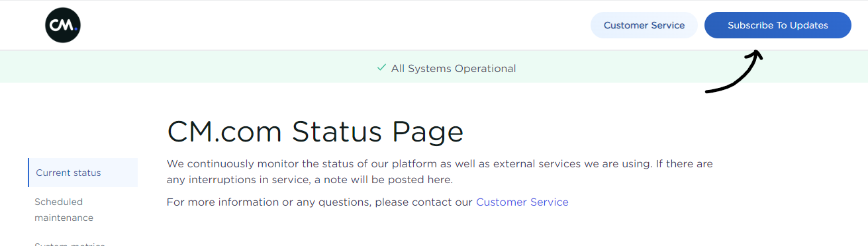
Task: Open Customer Service from the header button
Action: (x=644, y=25)
